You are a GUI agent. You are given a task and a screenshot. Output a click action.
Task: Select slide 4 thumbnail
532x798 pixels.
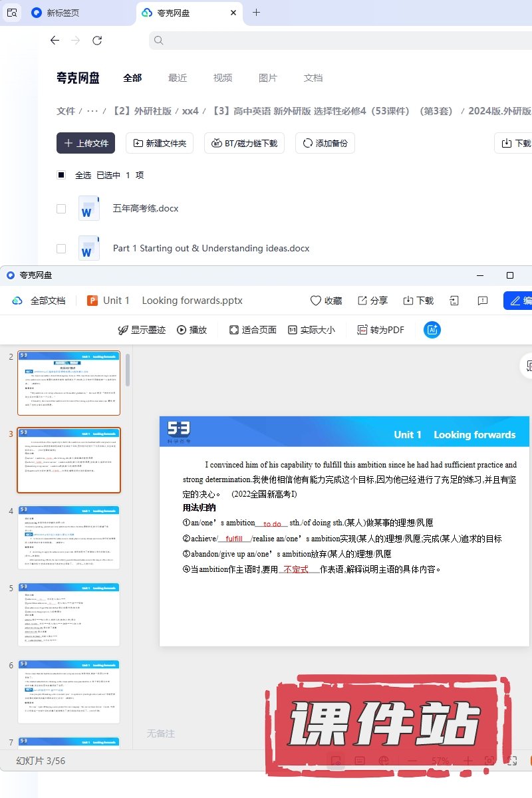pyautogui.click(x=69, y=537)
